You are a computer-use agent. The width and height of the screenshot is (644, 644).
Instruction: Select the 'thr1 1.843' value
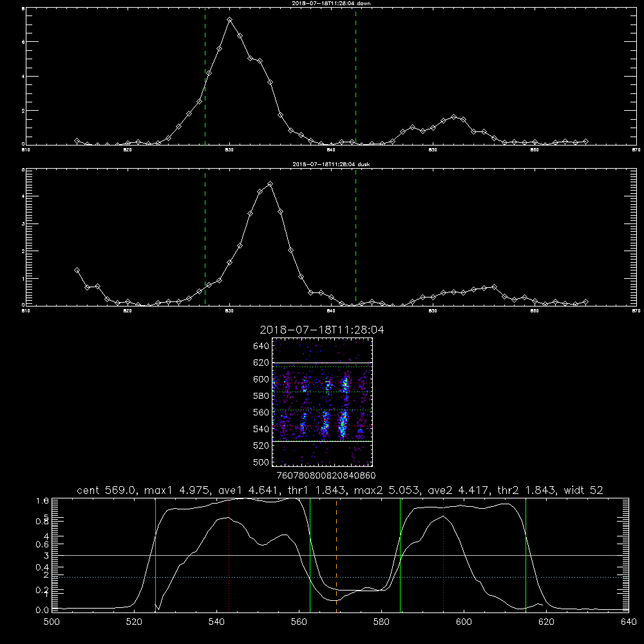[319, 490]
